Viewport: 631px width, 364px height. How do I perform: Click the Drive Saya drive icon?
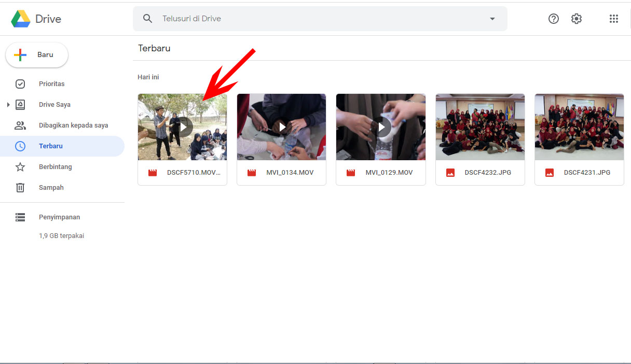(20, 105)
